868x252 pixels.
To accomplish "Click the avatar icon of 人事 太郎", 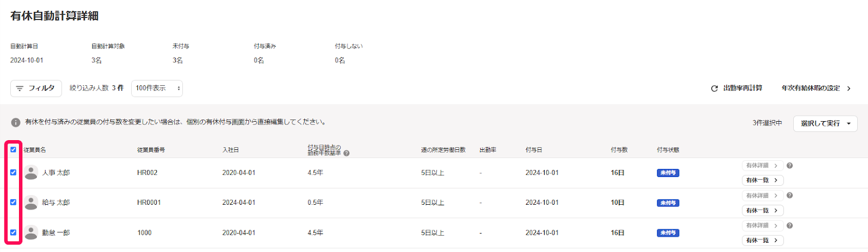I will (x=31, y=173).
